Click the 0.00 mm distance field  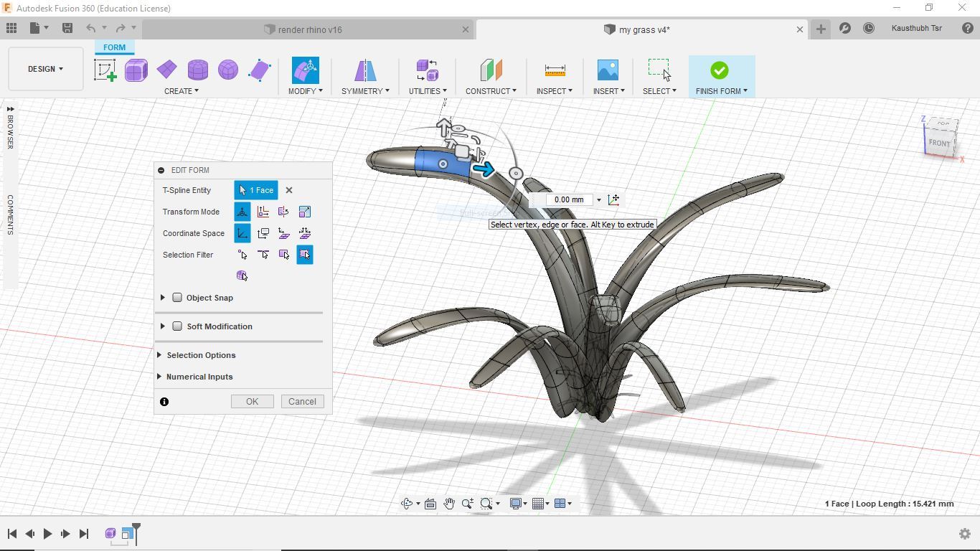(569, 200)
